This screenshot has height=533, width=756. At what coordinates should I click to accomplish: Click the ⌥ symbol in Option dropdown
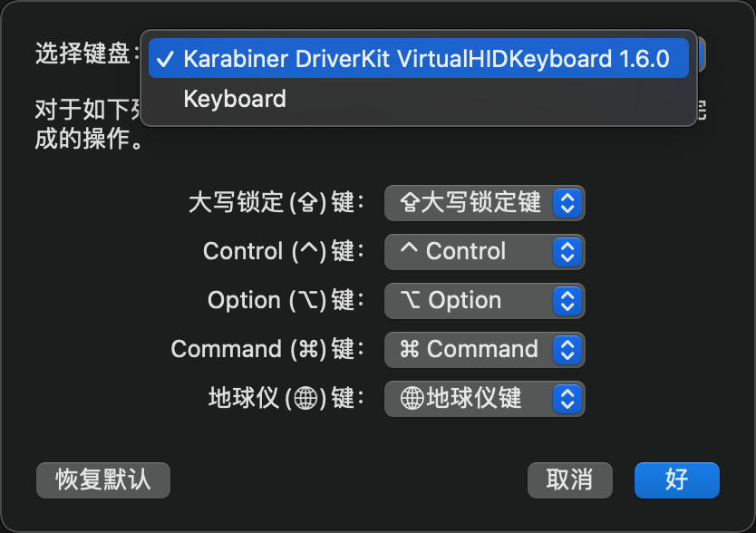coord(411,300)
